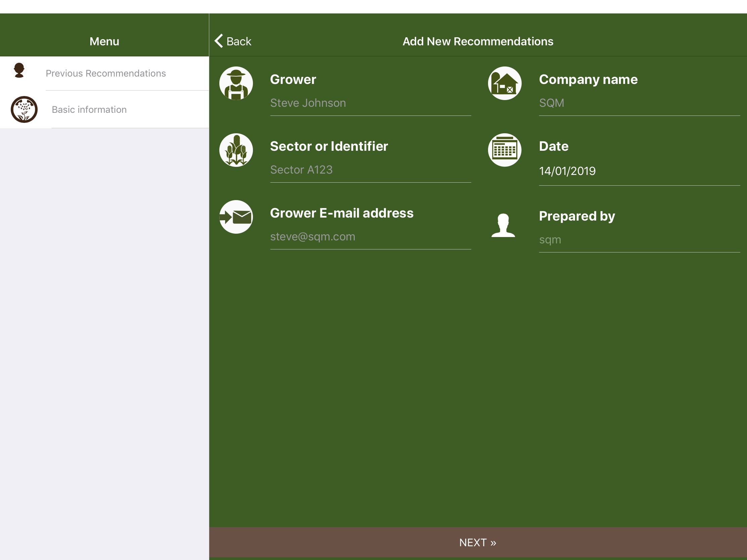
Task: Click the person silhouette Prepared by icon
Action: [x=503, y=225]
